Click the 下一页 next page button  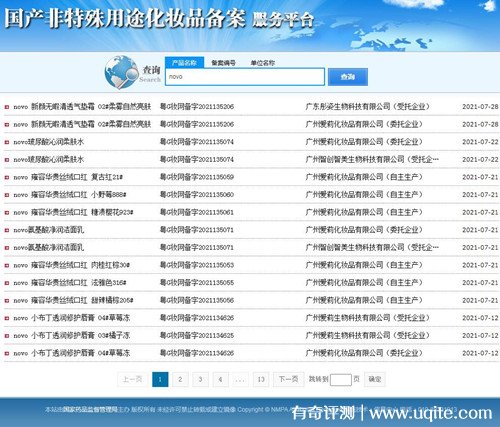[288, 379]
